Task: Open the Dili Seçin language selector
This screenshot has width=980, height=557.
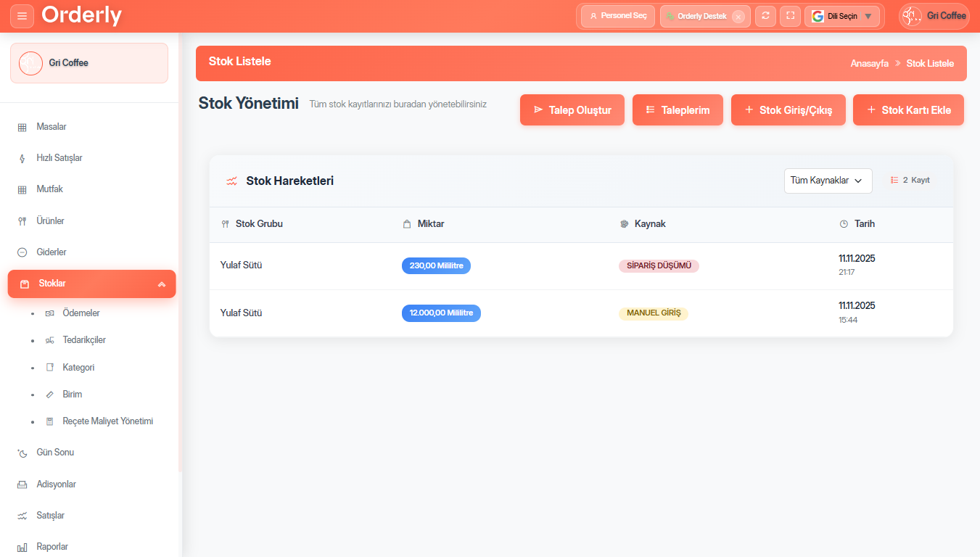Action: (x=841, y=16)
